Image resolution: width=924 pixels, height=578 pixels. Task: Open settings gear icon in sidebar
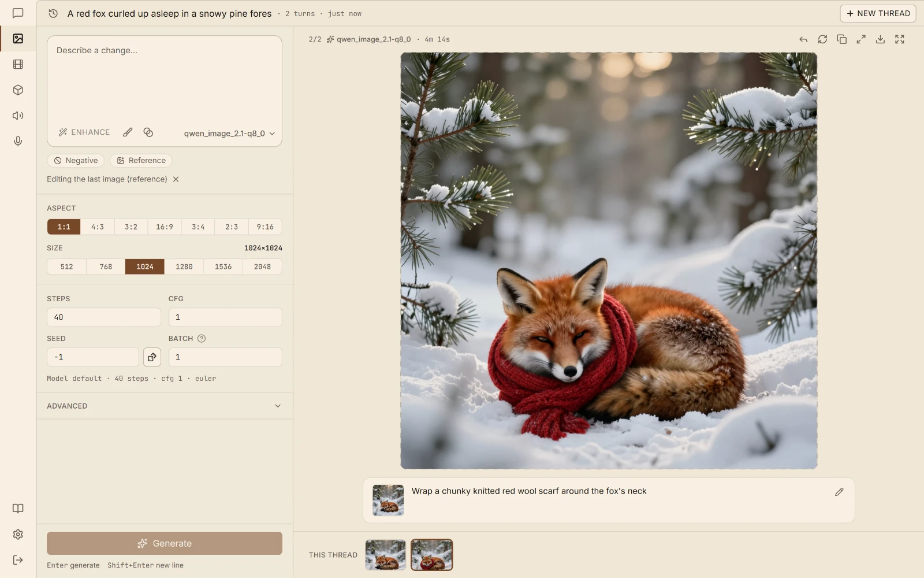18,534
